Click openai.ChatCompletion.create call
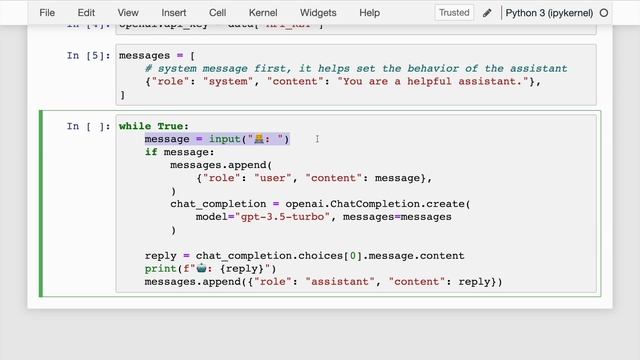Viewport: 640px width, 360px height. (x=378, y=204)
